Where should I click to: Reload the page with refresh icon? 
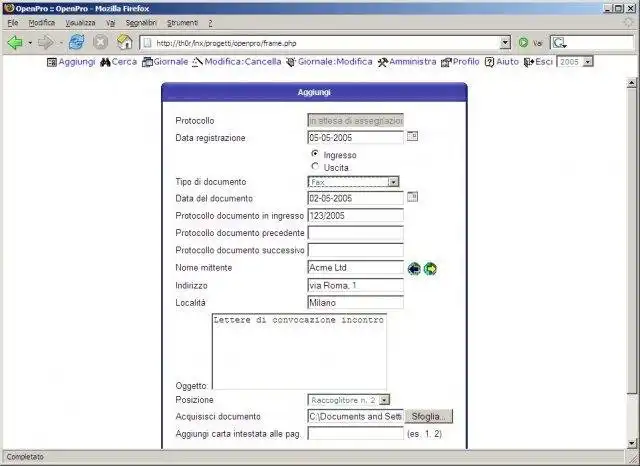coord(77,42)
